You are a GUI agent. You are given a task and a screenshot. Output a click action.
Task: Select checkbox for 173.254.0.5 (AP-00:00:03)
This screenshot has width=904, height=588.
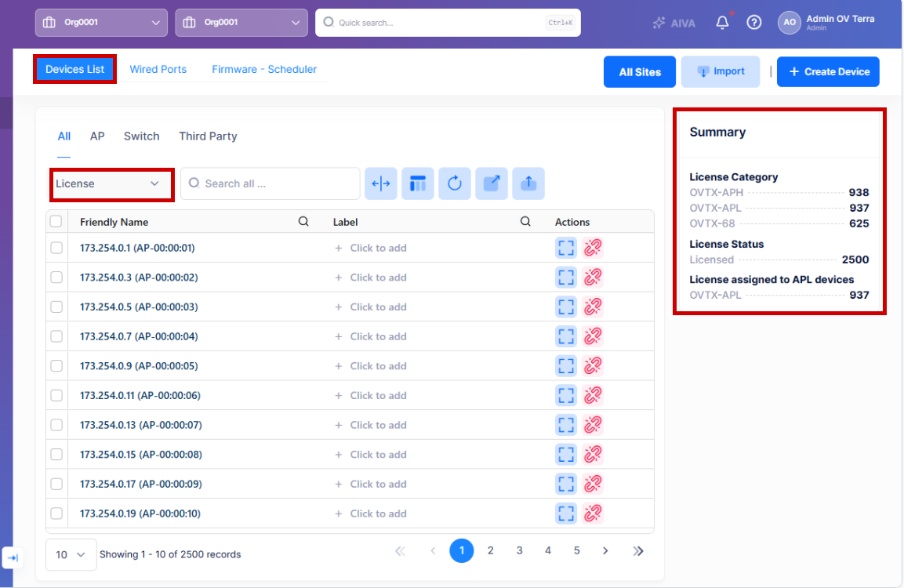[56, 307]
